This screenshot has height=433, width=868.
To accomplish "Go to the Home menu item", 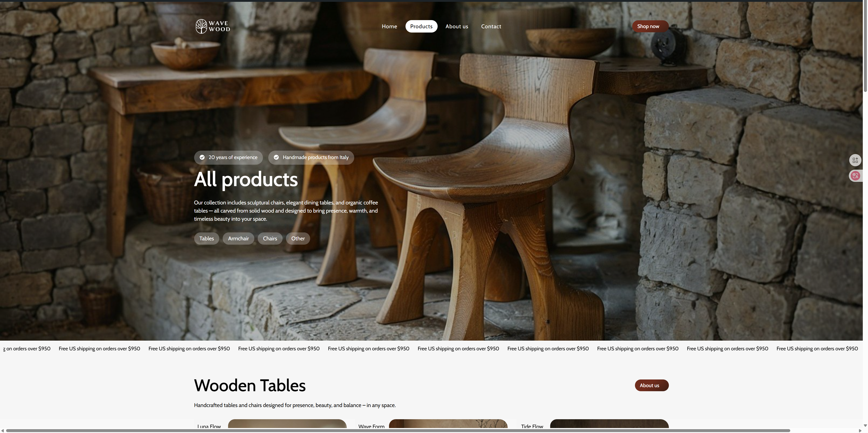I will pos(389,26).
